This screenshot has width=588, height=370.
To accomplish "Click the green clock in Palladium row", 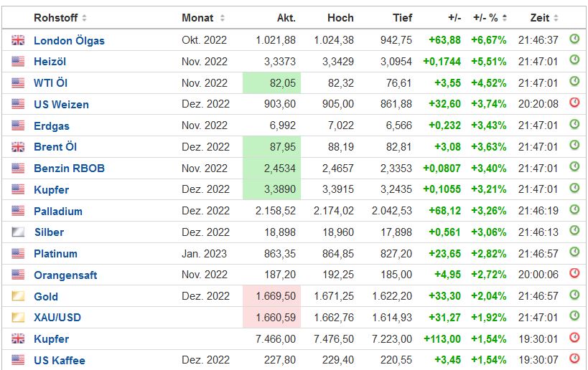I will 574,210.
